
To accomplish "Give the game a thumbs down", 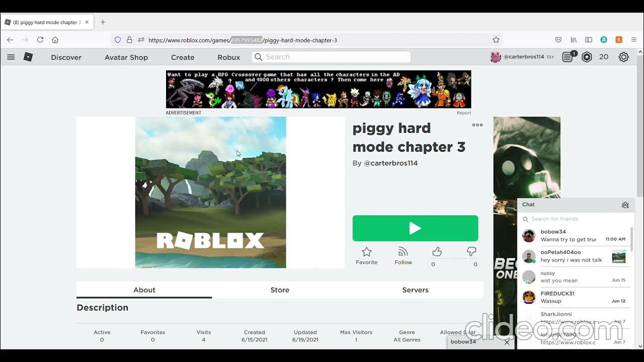I will pos(471,251).
